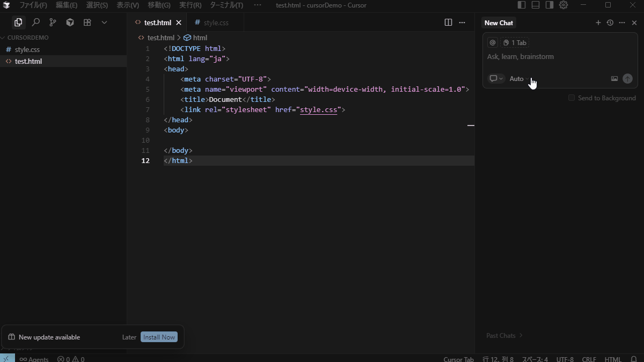The height and width of the screenshot is (362, 644).
Task: Open style.css in the file explorer
Action: (63, 49)
